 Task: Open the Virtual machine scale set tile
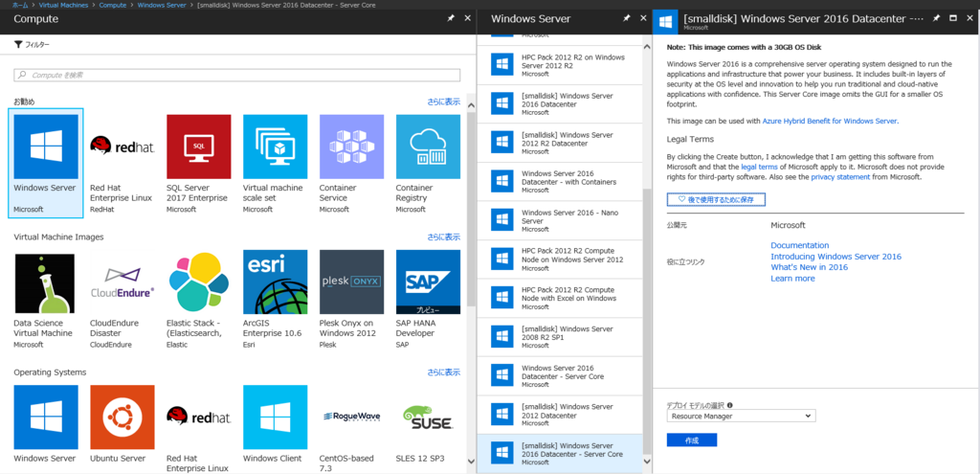click(x=275, y=163)
